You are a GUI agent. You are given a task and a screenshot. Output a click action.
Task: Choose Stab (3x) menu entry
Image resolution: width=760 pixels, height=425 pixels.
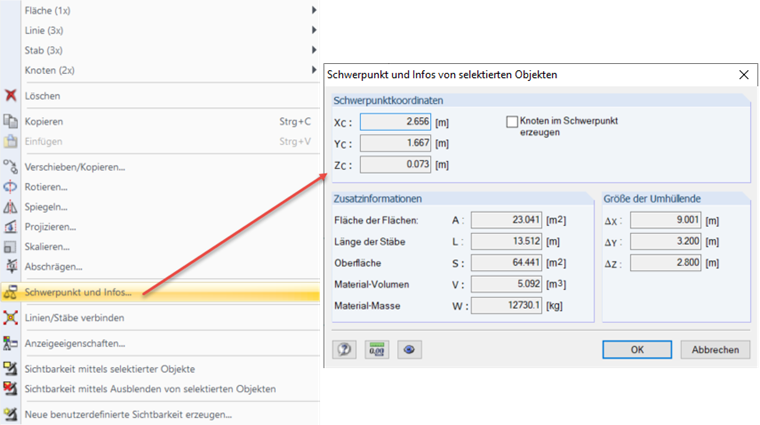160,50
